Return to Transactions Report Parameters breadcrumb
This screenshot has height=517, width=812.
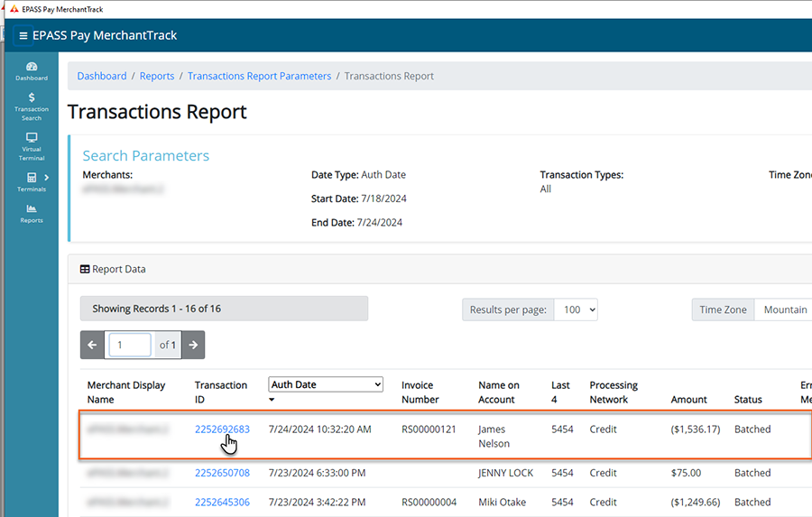coord(260,76)
